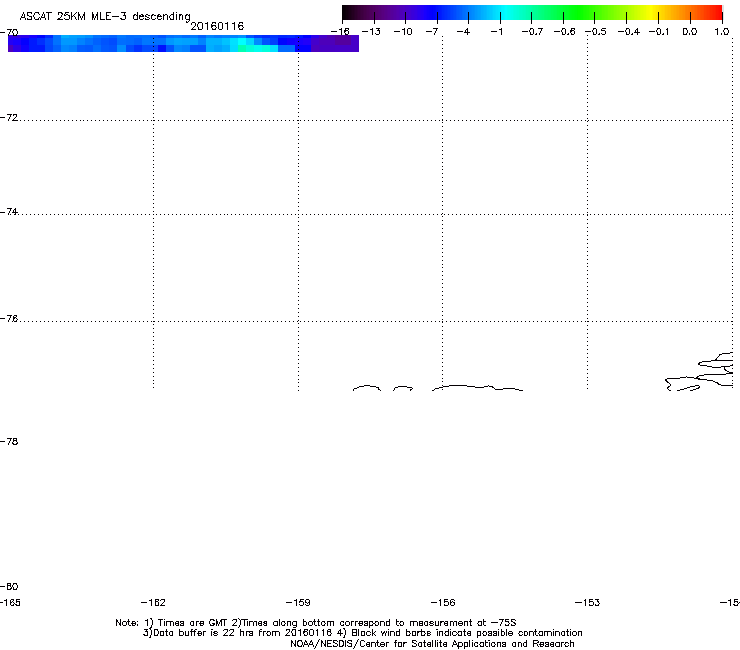Click the -0.4 color scale label
The image size is (740, 650).
629,32
